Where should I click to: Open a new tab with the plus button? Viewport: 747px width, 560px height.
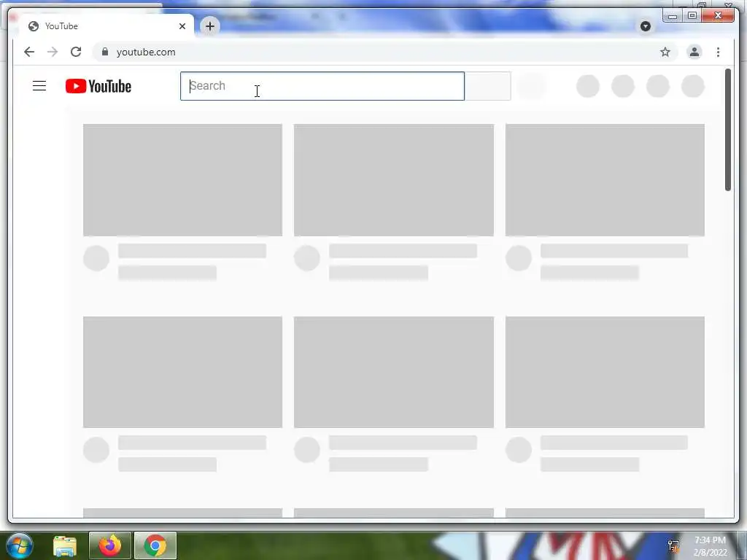[209, 26]
